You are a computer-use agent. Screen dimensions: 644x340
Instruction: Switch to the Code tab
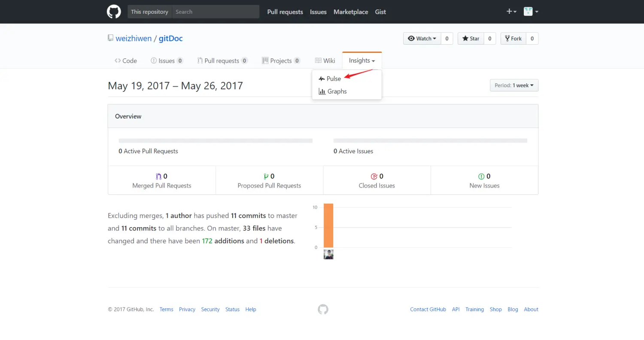click(126, 61)
